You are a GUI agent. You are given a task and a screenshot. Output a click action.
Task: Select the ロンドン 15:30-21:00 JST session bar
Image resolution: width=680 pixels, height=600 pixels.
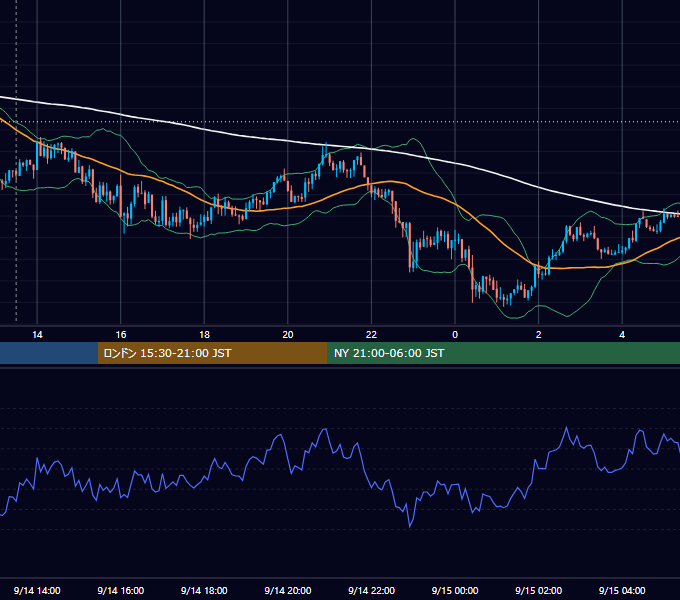pyautogui.click(x=212, y=353)
